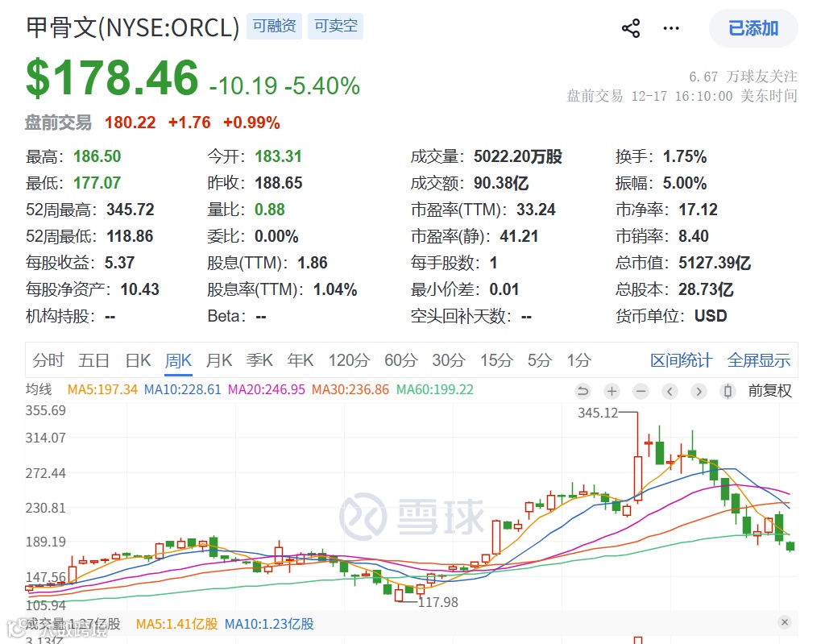Image resolution: width=825 pixels, height=644 pixels.
Task: Click the stock title 甲骨文(NYSE:ORCL)
Action: 133,27
